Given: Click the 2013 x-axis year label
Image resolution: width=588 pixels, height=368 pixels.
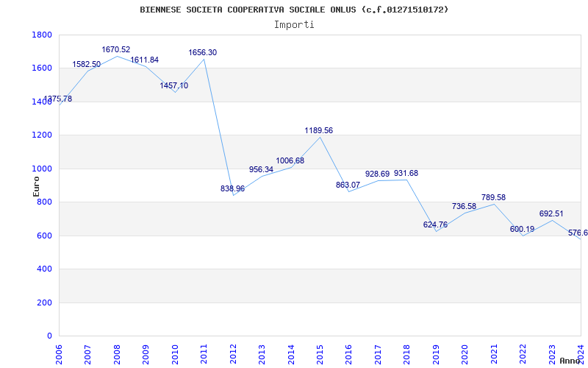Looking at the screenshot, I should tap(262, 355).
